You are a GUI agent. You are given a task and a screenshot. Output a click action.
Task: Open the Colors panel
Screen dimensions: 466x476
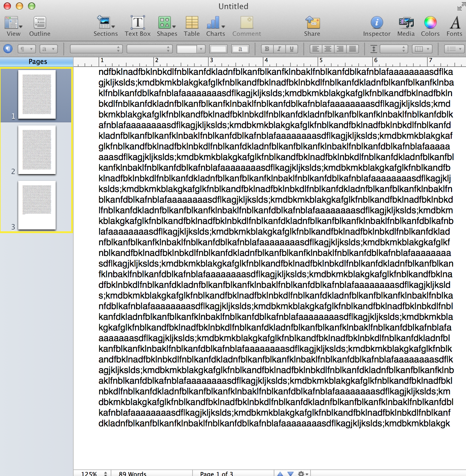(x=430, y=26)
